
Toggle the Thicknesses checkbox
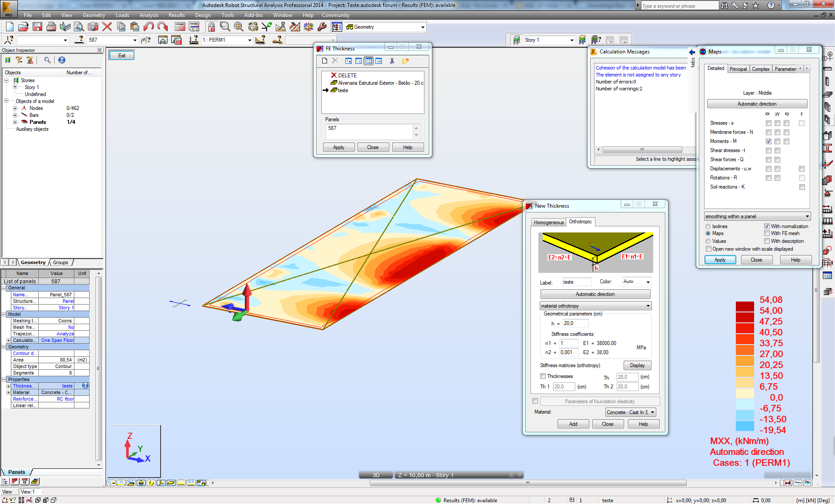(543, 376)
